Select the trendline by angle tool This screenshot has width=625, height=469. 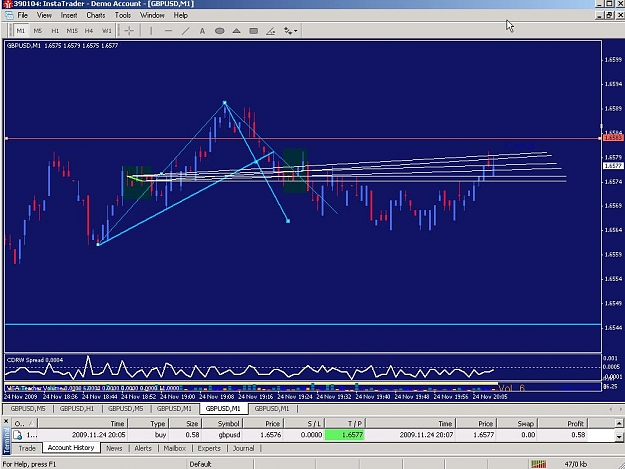coord(271,31)
